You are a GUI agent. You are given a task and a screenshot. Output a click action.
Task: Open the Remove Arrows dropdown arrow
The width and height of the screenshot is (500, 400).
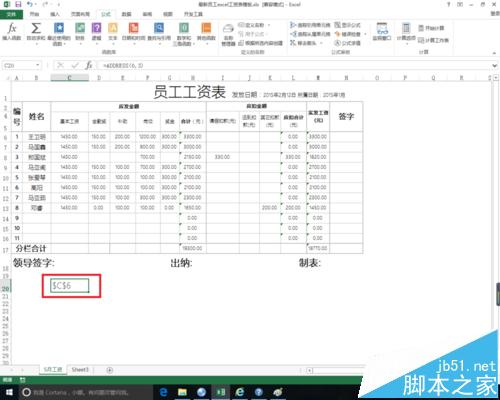(x=321, y=43)
